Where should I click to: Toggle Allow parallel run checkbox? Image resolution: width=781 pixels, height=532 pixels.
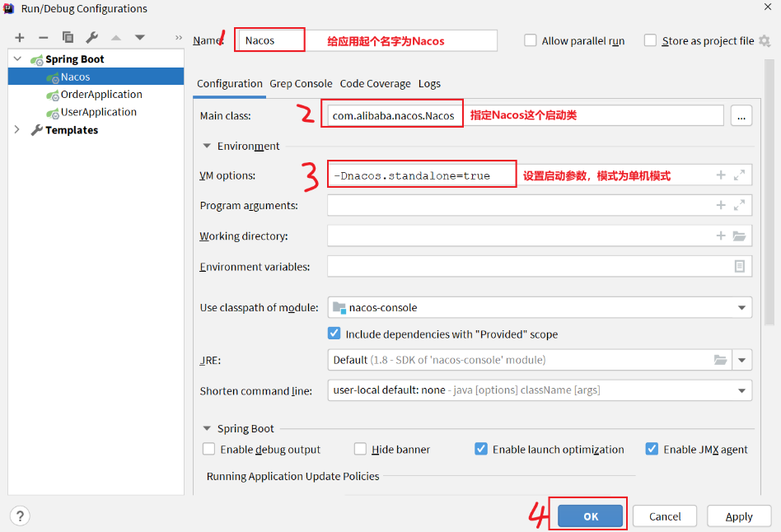531,40
